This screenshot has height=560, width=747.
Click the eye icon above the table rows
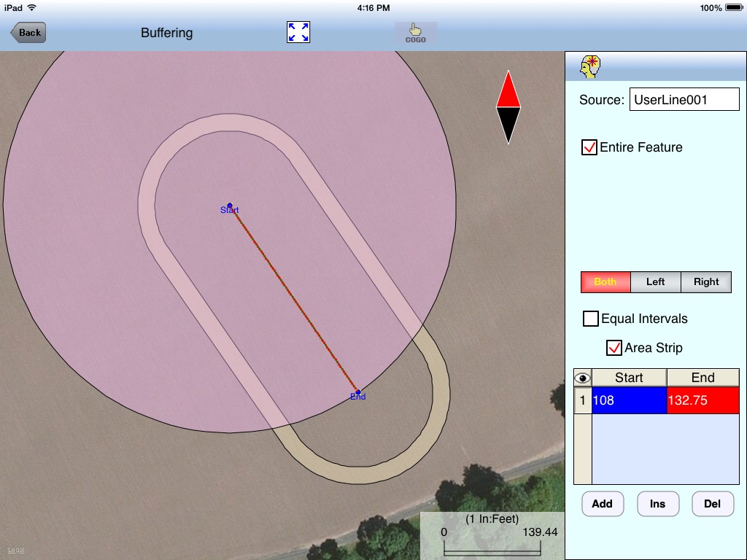click(x=581, y=377)
